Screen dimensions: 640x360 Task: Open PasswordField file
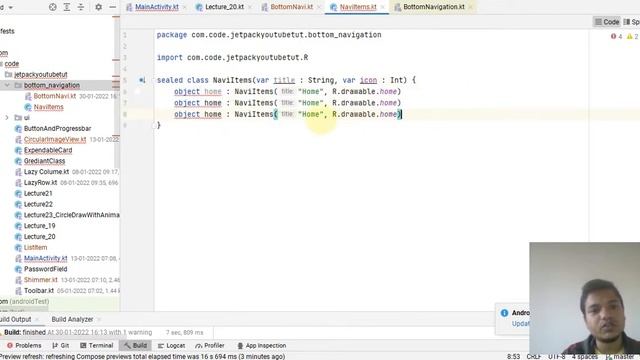coord(45,269)
